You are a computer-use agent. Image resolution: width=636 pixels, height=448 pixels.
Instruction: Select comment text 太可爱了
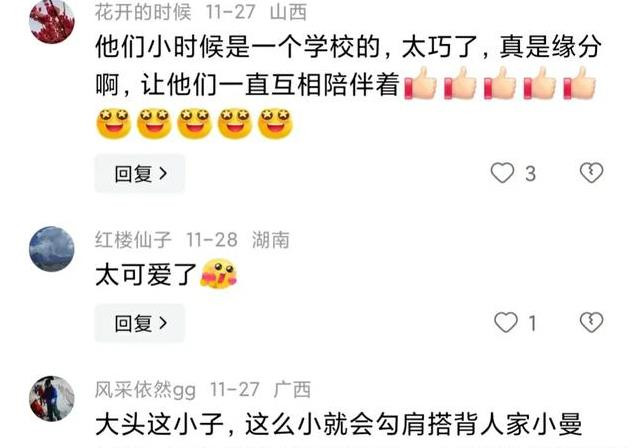tap(146, 275)
